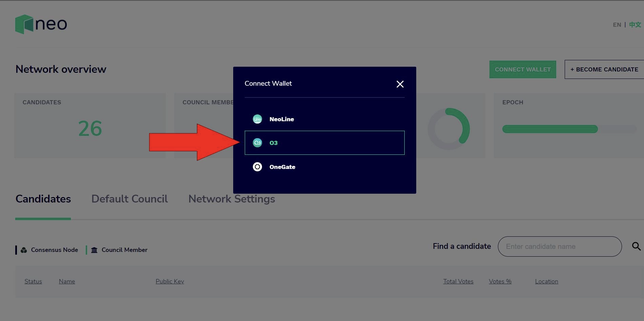Click the Consensus Node icon

(24, 250)
